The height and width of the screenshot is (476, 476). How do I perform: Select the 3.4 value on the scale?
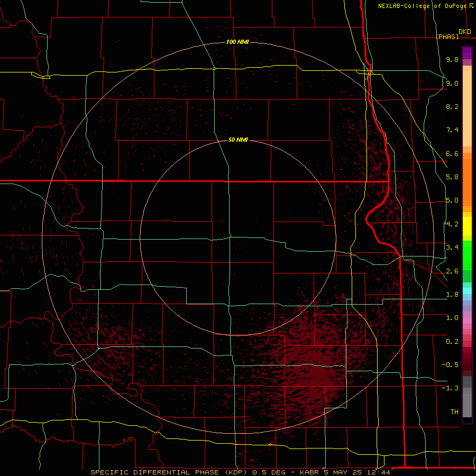pyautogui.click(x=452, y=248)
